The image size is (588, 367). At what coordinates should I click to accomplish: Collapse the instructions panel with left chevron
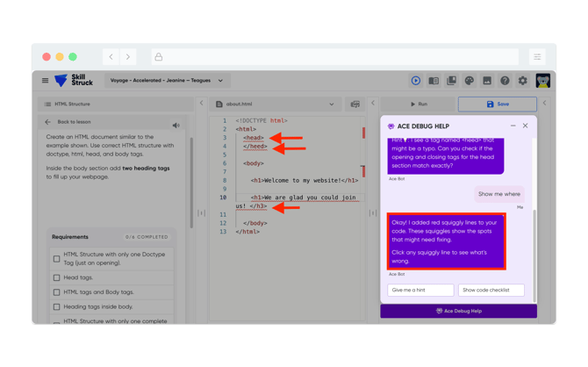pos(201,104)
